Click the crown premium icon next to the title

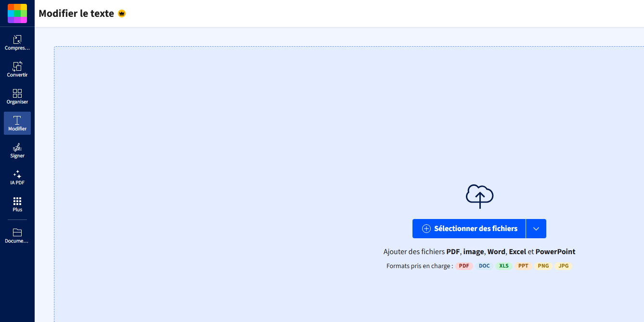click(x=121, y=13)
